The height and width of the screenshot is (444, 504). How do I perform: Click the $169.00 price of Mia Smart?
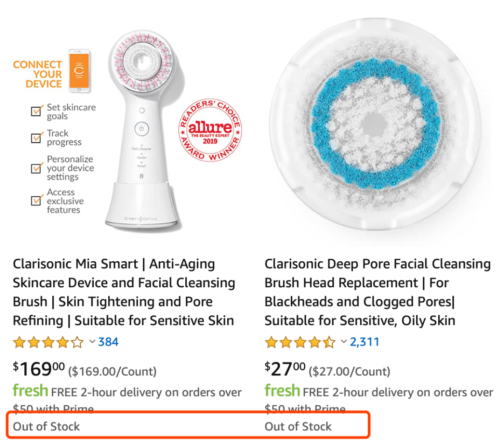[39, 369]
